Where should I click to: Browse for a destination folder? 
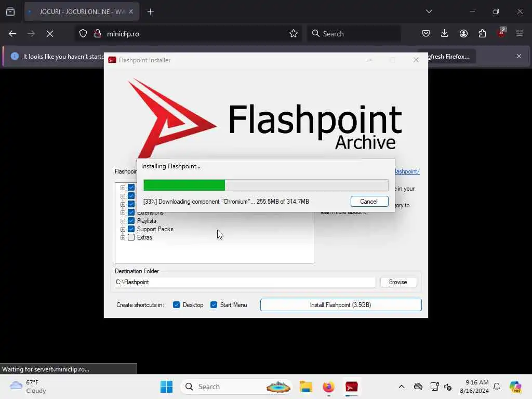(398, 282)
